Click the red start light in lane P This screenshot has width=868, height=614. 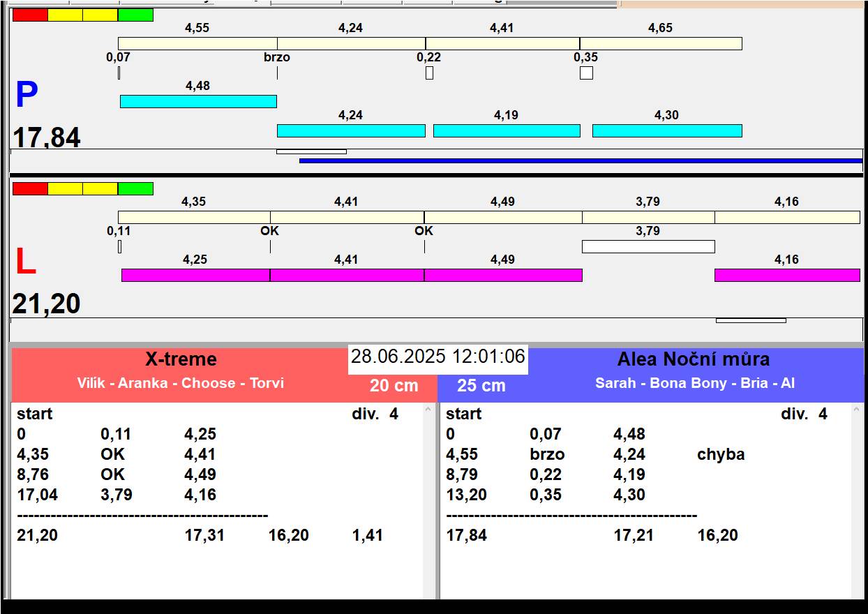[30, 15]
